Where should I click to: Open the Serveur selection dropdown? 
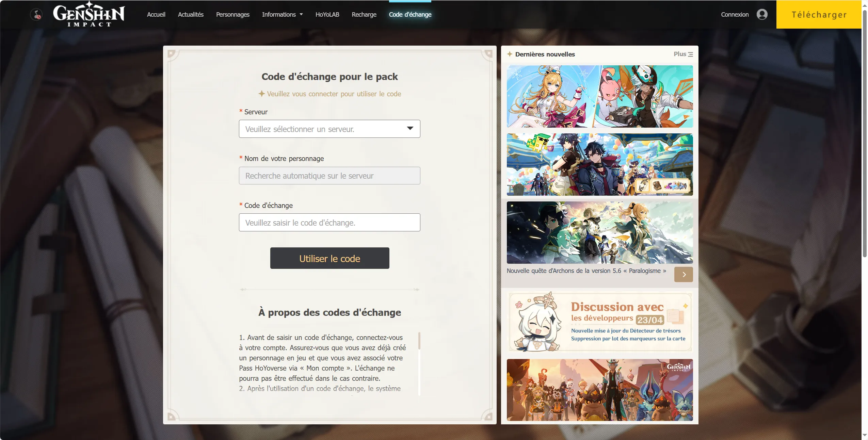tap(329, 129)
